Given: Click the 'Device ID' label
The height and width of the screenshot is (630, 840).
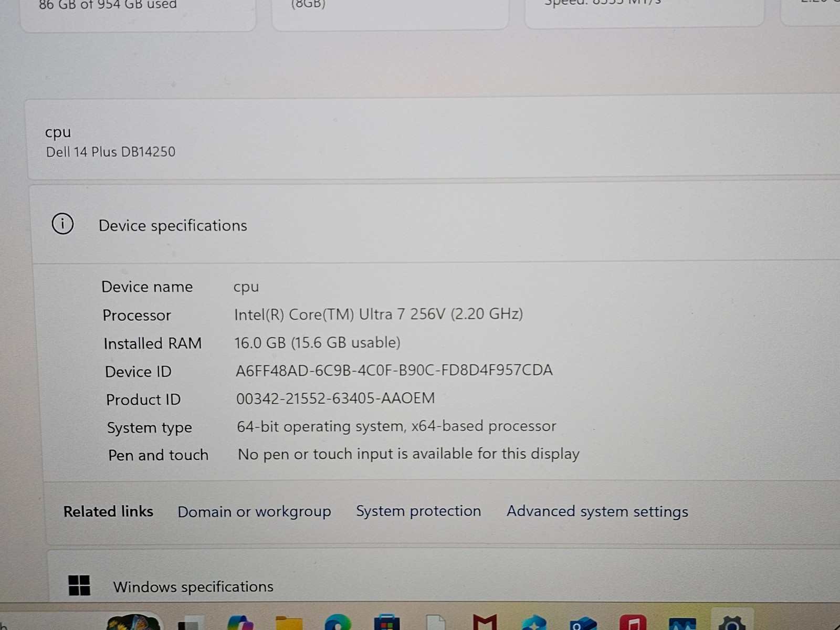Looking at the screenshot, I should pos(138,372).
